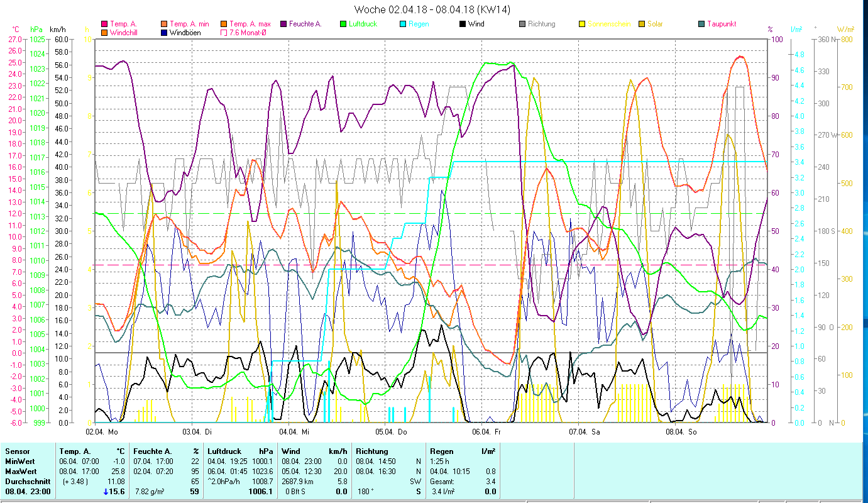Click the 180 ° direction value
The width and height of the screenshot is (868, 503).
point(366,492)
